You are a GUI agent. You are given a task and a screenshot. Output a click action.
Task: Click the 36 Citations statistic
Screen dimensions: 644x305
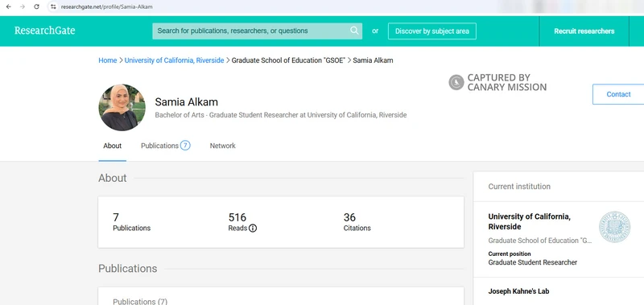pos(357,222)
